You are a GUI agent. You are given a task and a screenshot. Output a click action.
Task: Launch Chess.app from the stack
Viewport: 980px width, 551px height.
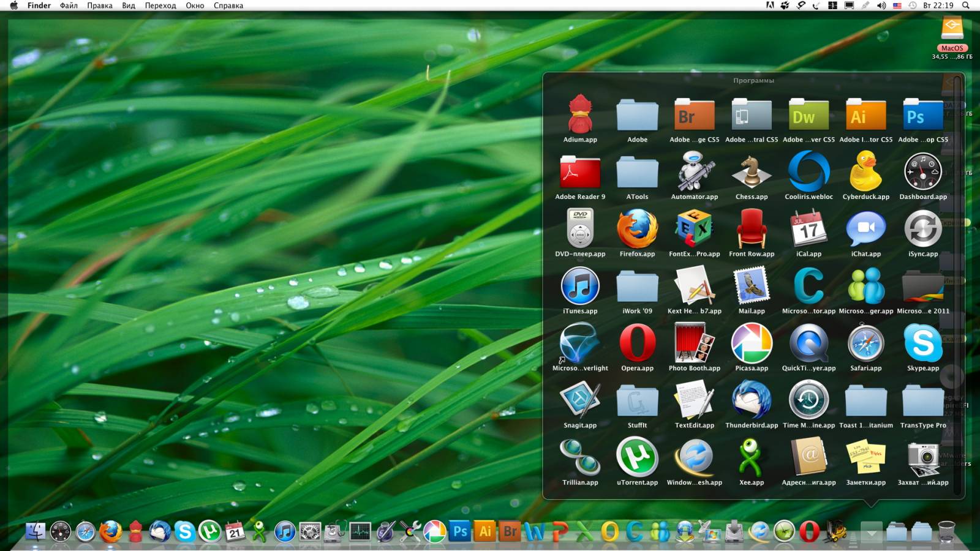tap(752, 171)
